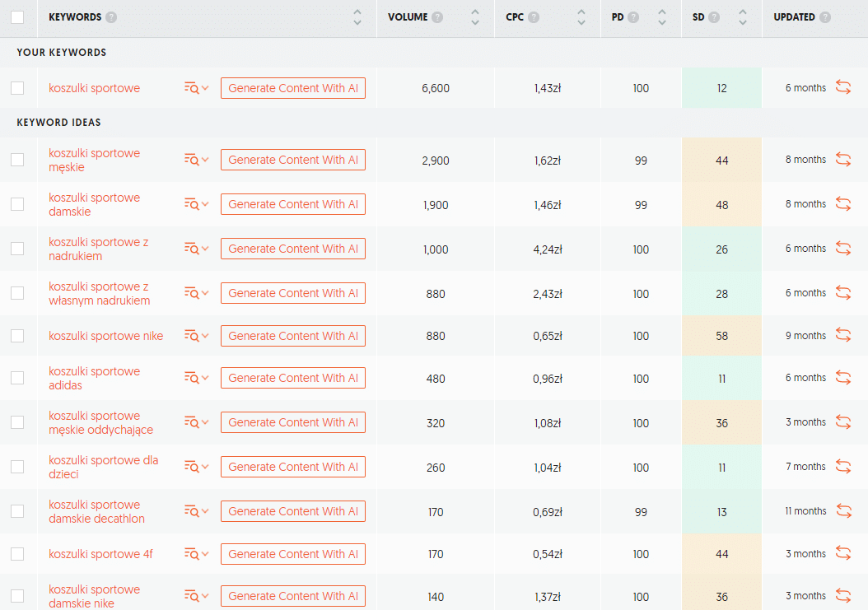Refresh koszulki sportowe nike row data
This screenshot has width=868, height=610.
[x=843, y=335]
